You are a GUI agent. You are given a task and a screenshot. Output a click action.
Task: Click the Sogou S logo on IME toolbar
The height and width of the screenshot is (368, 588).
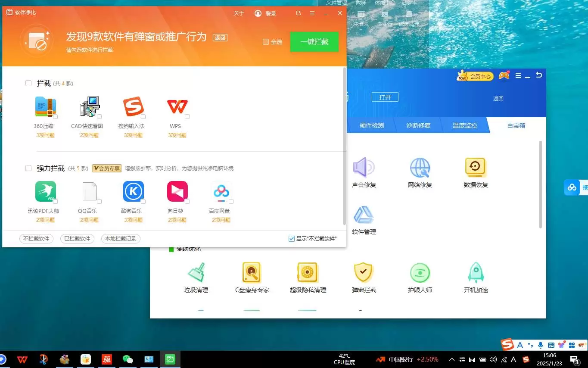click(508, 344)
